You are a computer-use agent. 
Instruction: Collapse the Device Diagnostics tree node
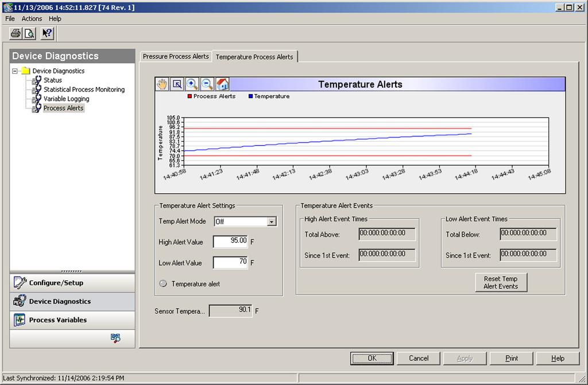pos(14,71)
